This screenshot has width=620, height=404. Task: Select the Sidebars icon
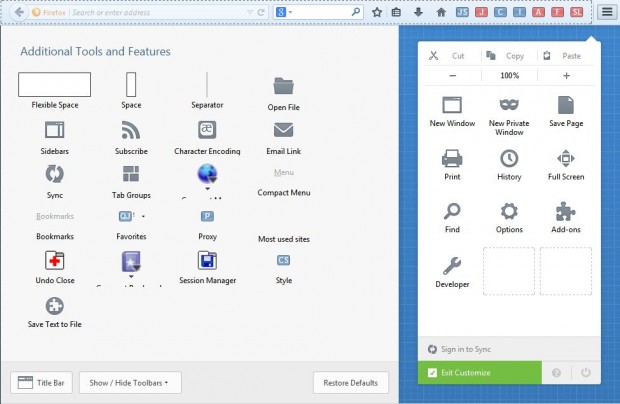pyautogui.click(x=55, y=130)
